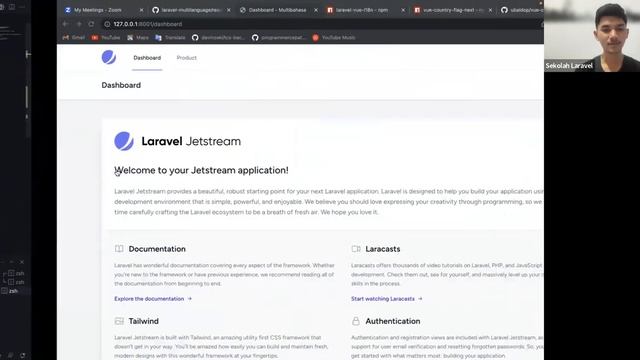Open the GitHub bookmark beside YouTube Music
This screenshot has width=640, height=360.
[x=278, y=38]
